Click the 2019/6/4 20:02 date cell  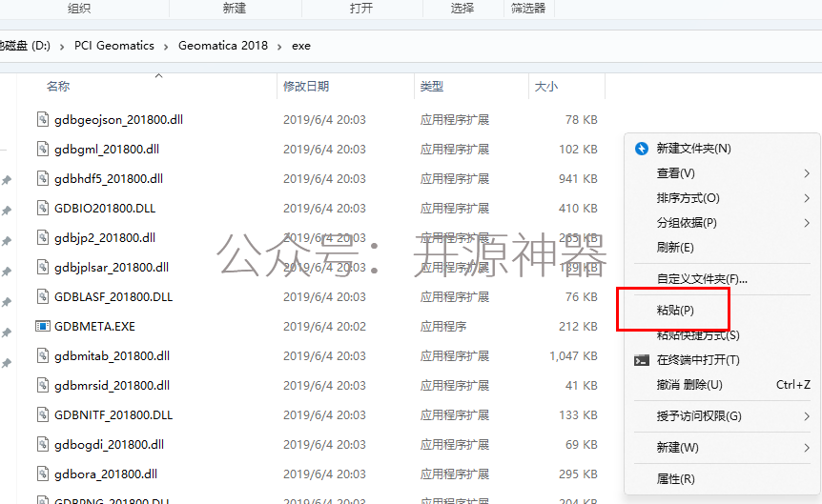click(x=324, y=327)
